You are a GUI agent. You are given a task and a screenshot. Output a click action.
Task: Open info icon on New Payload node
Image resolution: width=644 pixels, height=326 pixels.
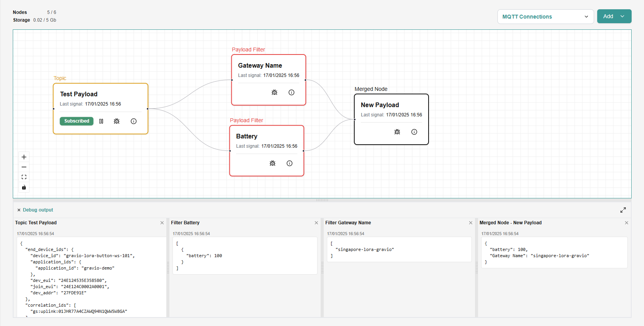tap(414, 132)
